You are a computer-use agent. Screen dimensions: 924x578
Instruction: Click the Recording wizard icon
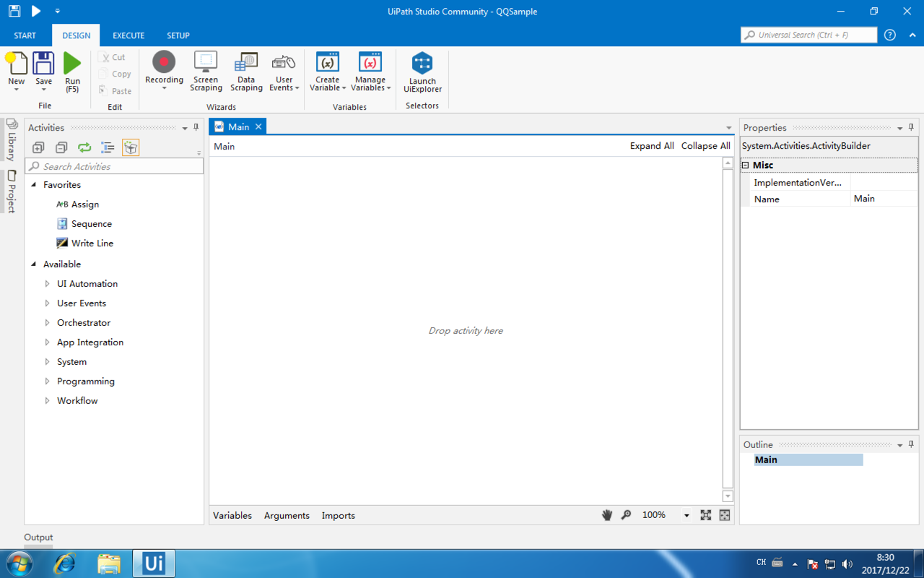(x=164, y=63)
